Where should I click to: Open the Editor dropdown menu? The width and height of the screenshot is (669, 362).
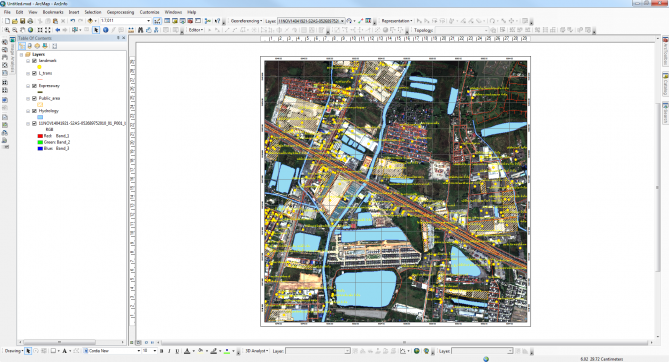pyautogui.click(x=196, y=30)
